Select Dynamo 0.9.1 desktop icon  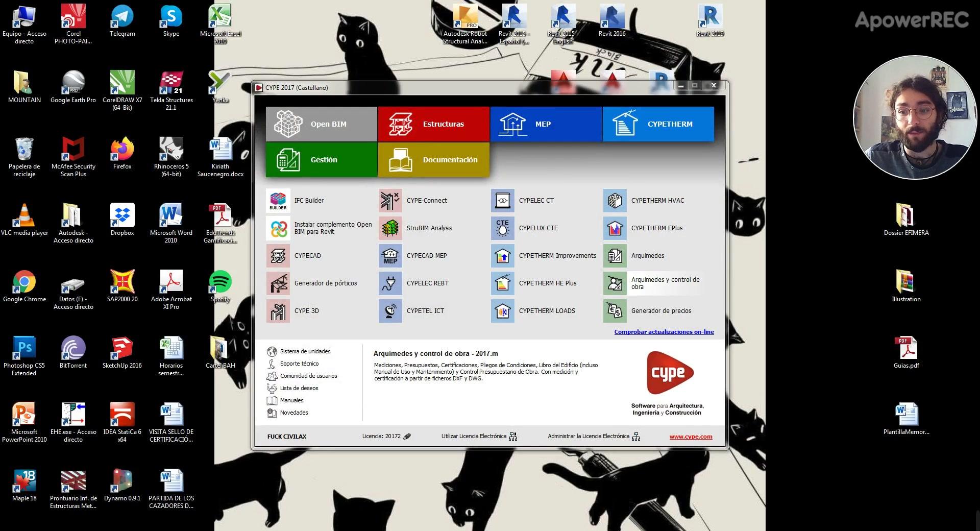tap(122, 486)
